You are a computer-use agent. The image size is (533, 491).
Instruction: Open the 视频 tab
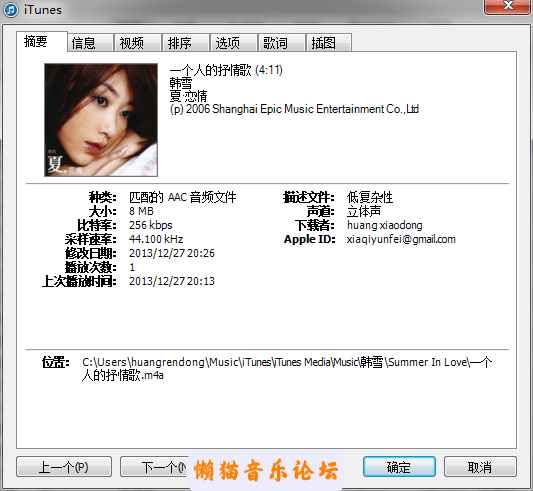coord(138,43)
